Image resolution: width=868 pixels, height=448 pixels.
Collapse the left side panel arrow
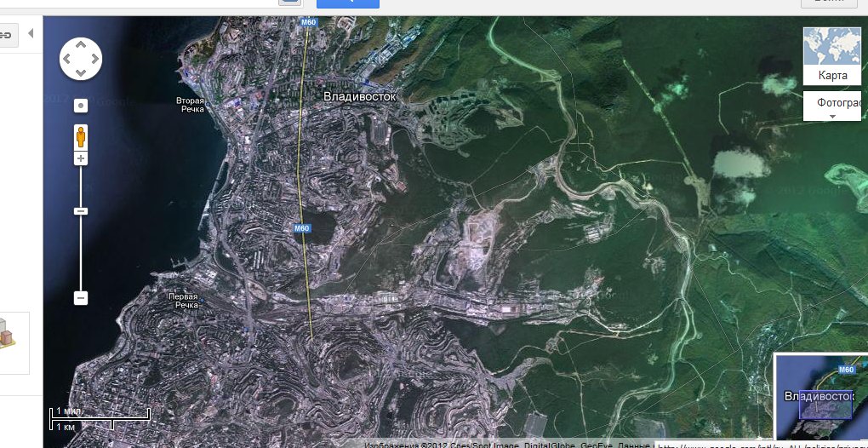click(x=31, y=33)
